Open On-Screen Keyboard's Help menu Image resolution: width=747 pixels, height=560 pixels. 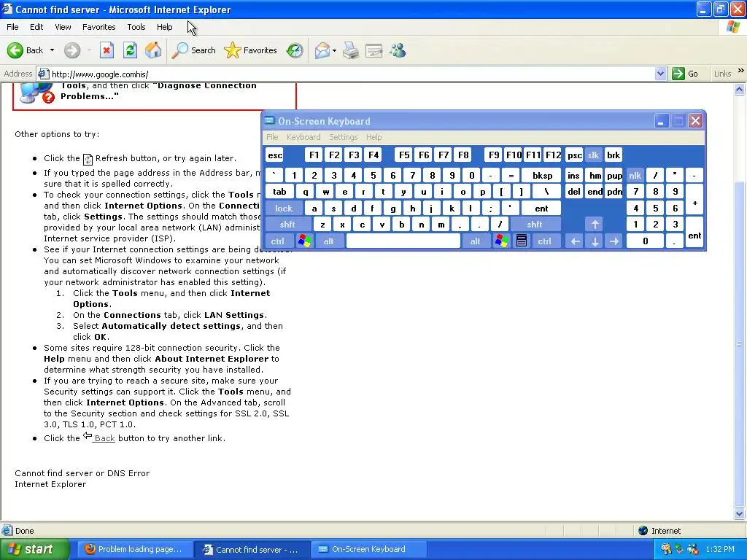(x=374, y=137)
